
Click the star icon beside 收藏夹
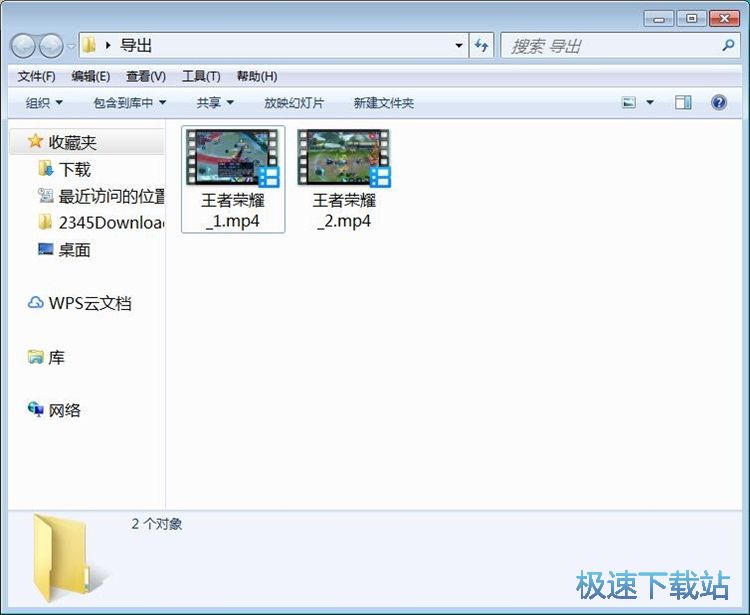[35, 141]
